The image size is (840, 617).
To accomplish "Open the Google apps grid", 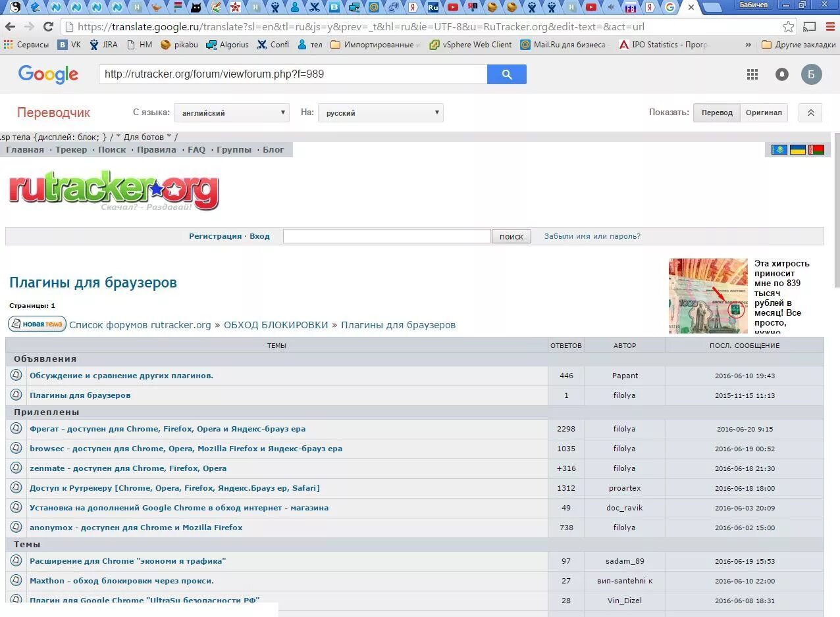I will pyautogui.click(x=752, y=74).
